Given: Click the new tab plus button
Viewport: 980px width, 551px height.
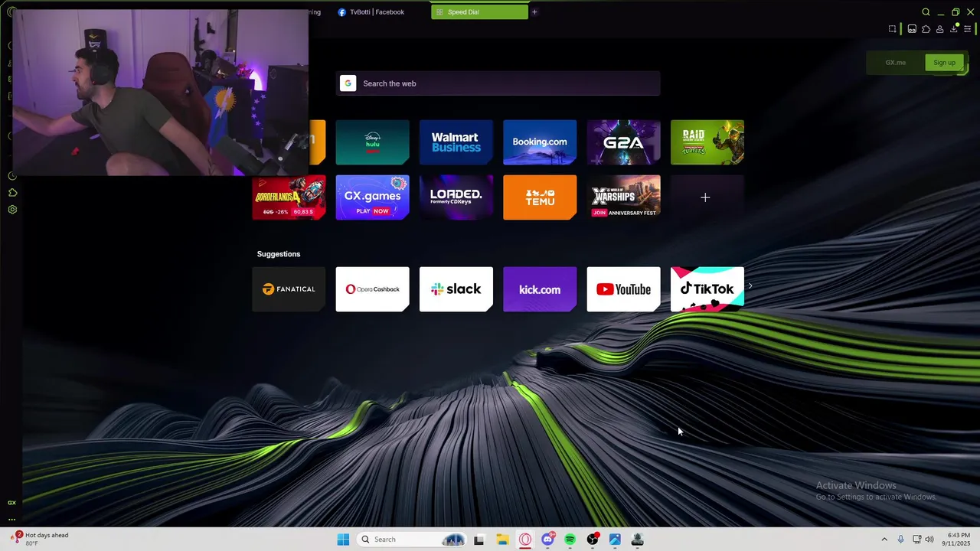Looking at the screenshot, I should pos(534,12).
